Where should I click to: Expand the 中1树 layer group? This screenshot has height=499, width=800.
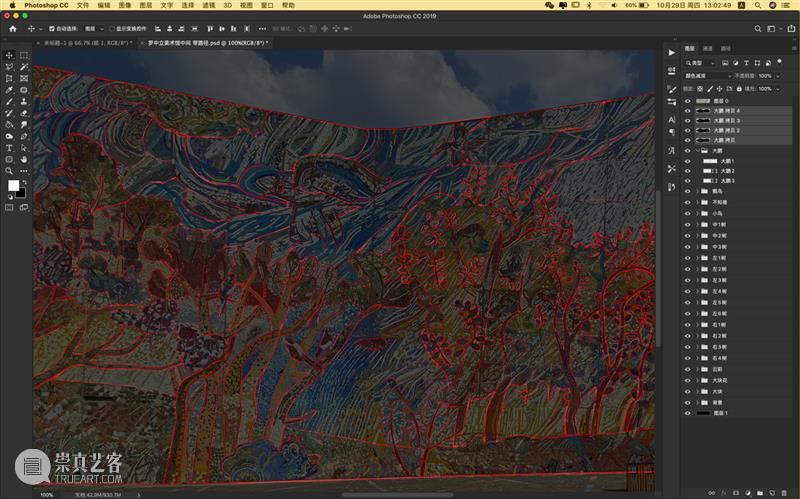pos(697,224)
